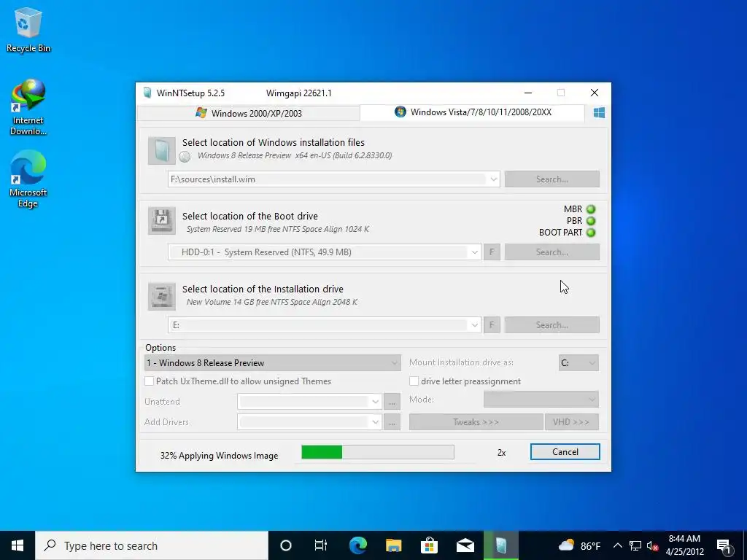The height and width of the screenshot is (560, 747).
Task: Click the muted volume tray icon
Action: [x=652, y=545]
